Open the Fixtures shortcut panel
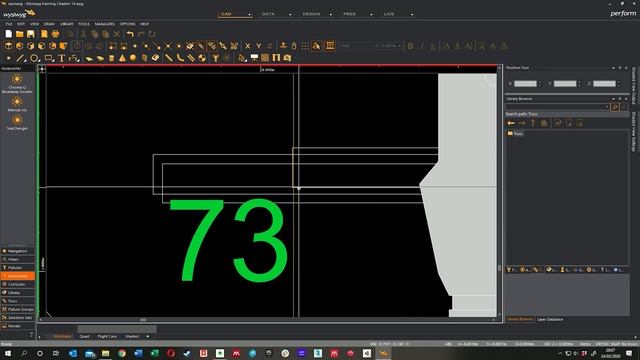The height and width of the screenshot is (360, 640). pyautogui.click(x=18, y=267)
